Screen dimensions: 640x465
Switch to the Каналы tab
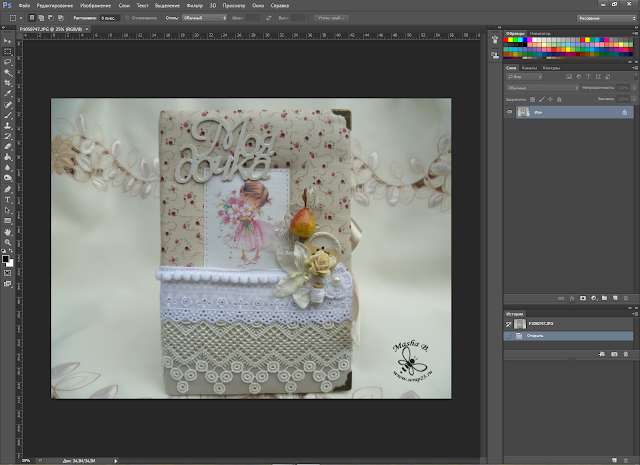click(x=529, y=68)
